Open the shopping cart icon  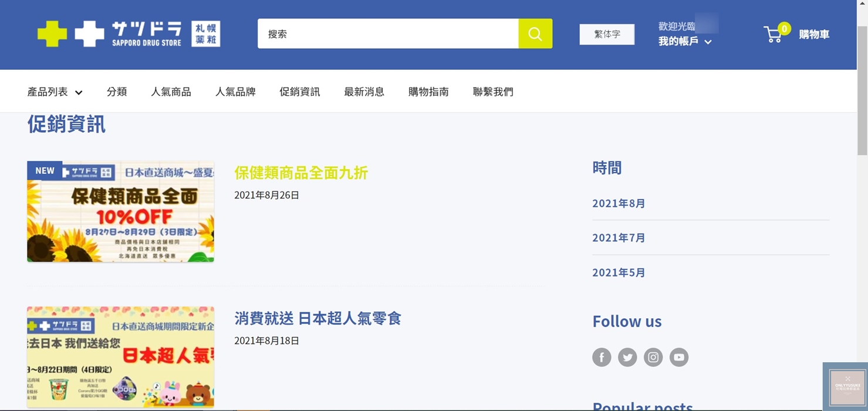774,34
